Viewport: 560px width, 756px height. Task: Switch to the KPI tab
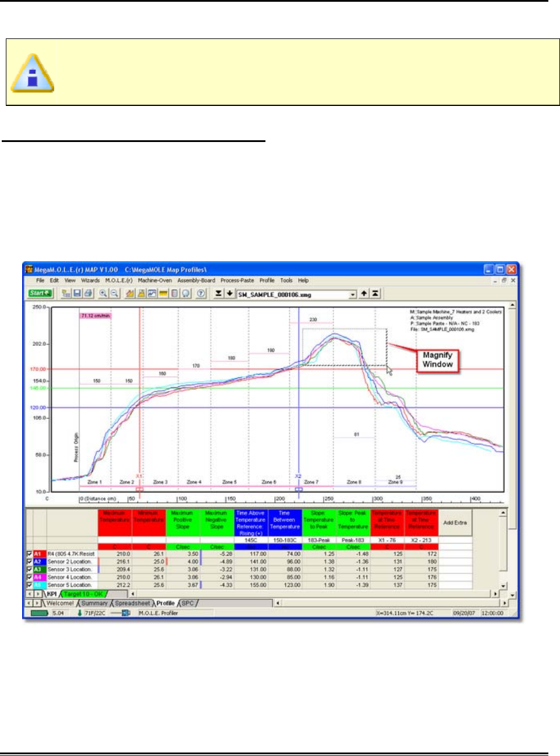[52, 594]
